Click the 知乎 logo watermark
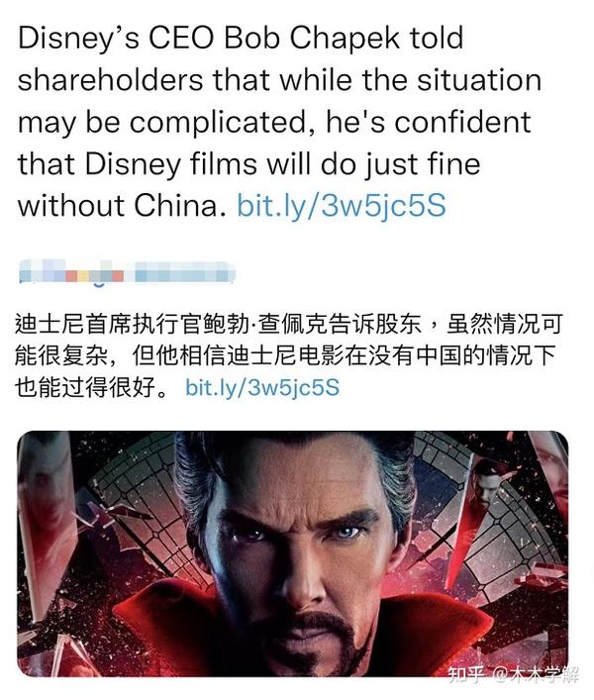 (466, 674)
